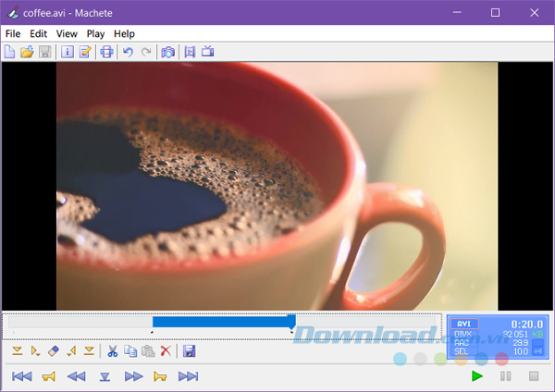Pause playback

tap(505, 376)
